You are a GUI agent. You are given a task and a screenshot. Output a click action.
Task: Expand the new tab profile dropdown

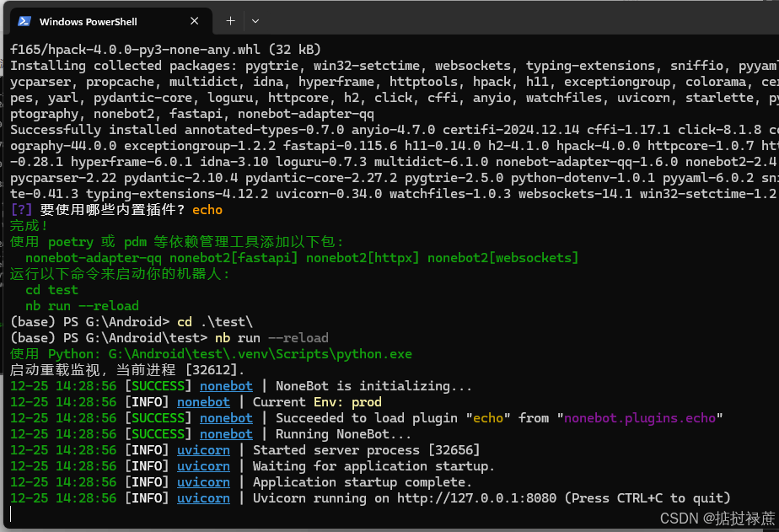[255, 21]
